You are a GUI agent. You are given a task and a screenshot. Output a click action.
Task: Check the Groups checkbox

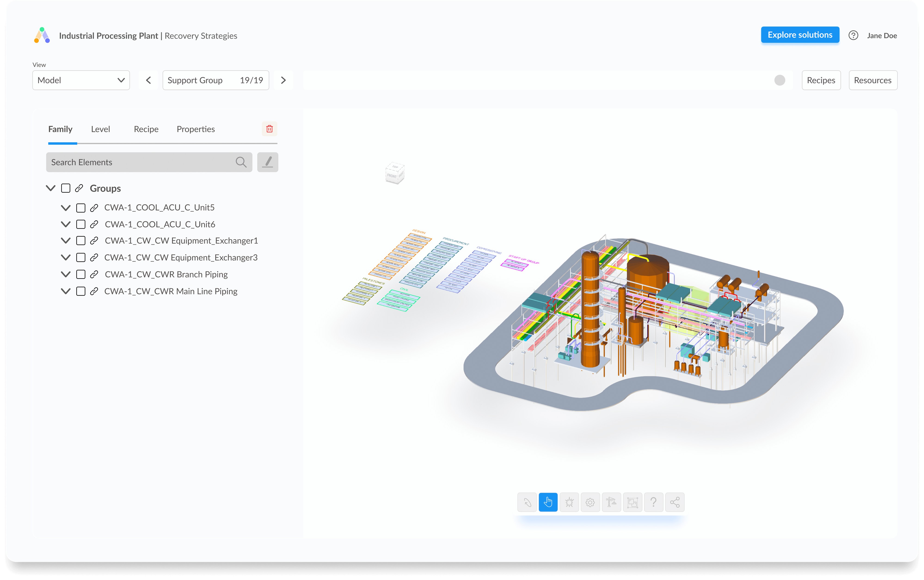pyautogui.click(x=65, y=188)
